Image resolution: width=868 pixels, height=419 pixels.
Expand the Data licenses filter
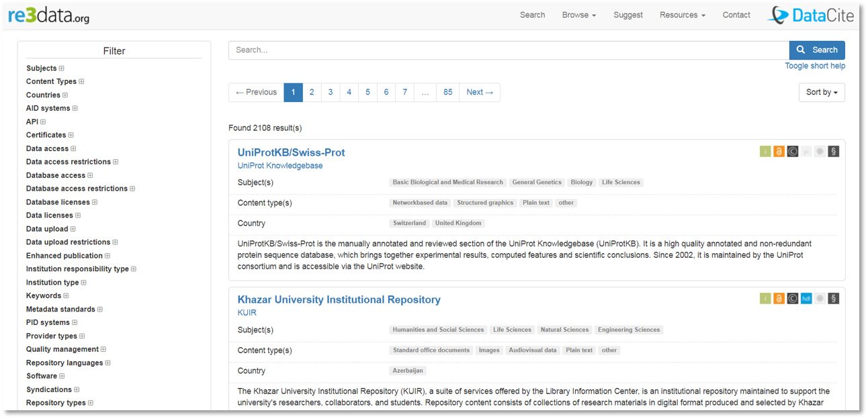pos(78,216)
